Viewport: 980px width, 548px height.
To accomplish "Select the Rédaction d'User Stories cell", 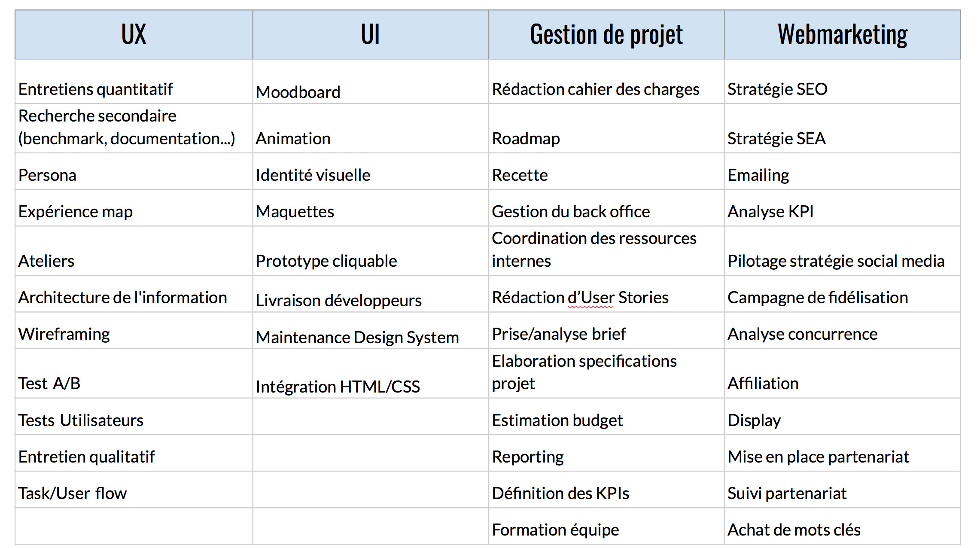I will coord(606,294).
